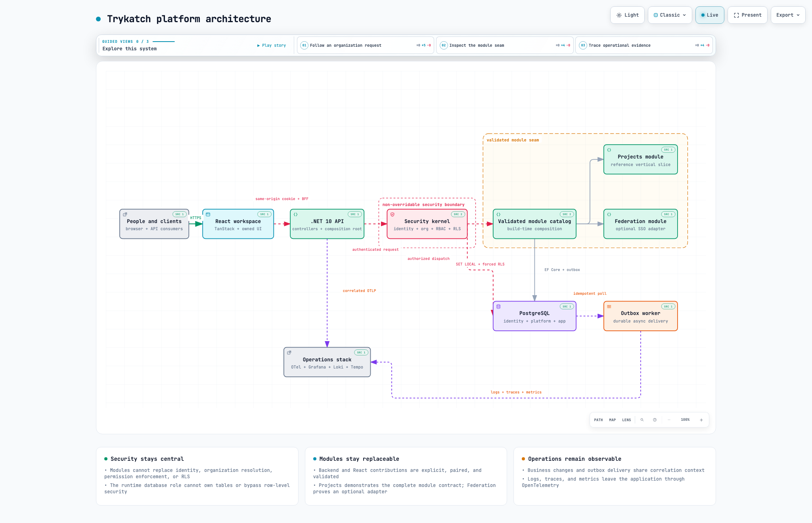Toggle the MAP mode in canvas toolbar
Viewport: 812px width, 523px height.
613,420
